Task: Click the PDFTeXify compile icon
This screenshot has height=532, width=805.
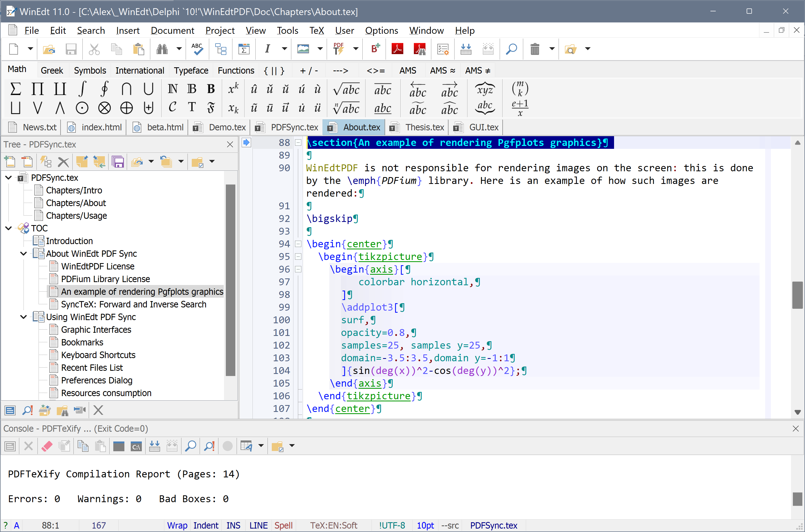Action: (x=339, y=49)
